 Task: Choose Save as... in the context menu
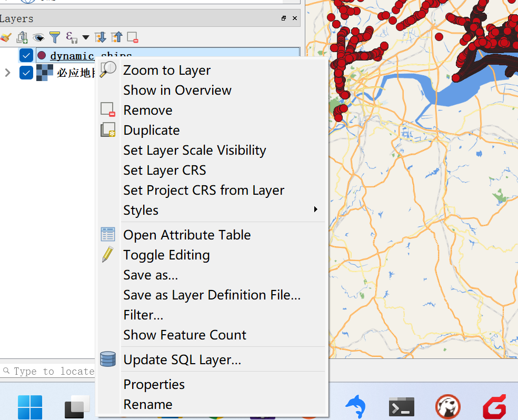coord(212,275)
